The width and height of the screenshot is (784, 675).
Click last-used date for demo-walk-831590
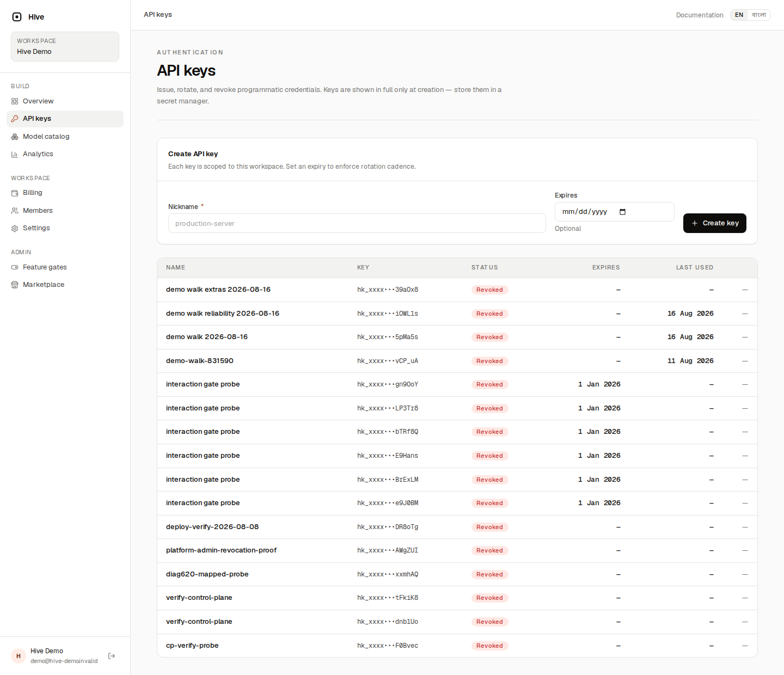(690, 361)
